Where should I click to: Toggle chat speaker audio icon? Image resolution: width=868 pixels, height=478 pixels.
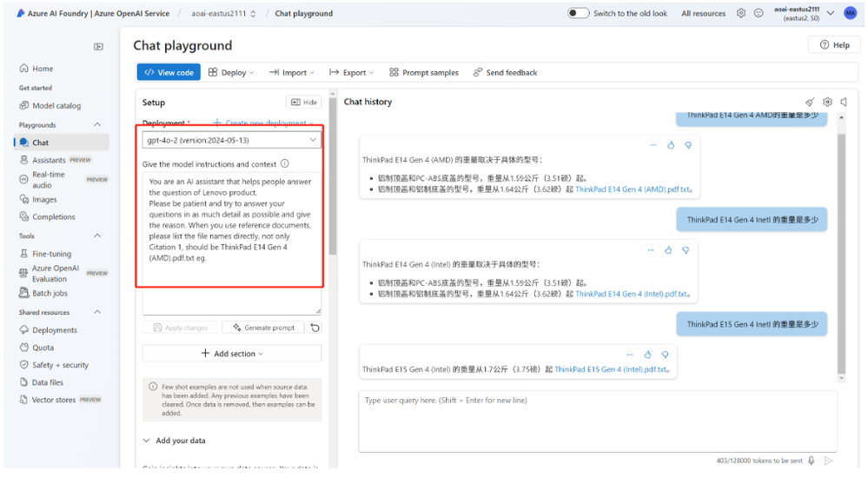point(844,102)
